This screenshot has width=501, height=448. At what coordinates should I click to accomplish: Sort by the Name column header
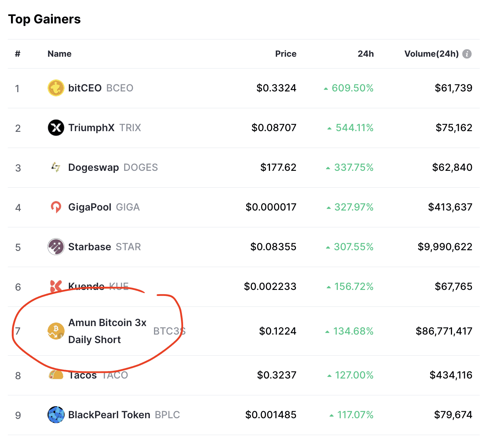point(60,54)
